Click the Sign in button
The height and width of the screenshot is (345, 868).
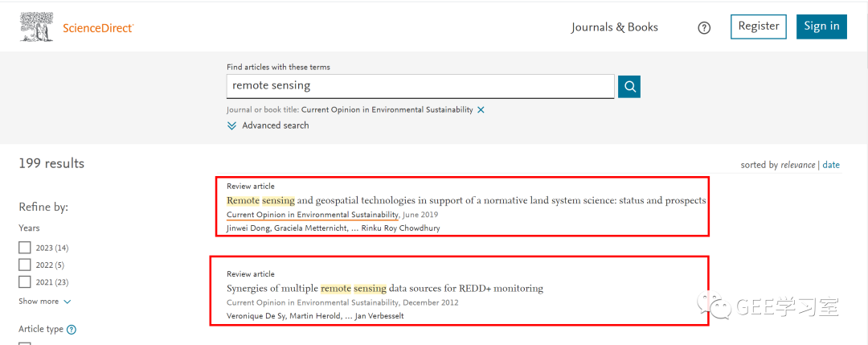pyautogui.click(x=821, y=27)
